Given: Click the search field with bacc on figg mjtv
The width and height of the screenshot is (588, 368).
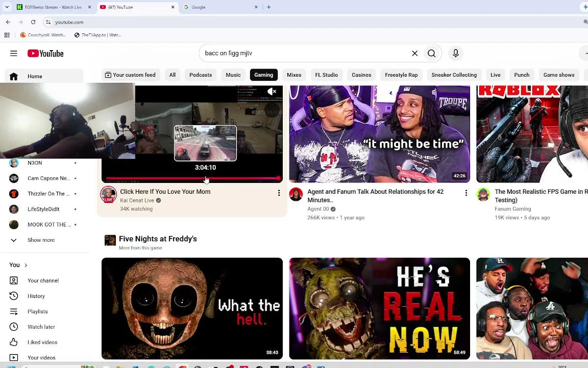Looking at the screenshot, I should coord(306,53).
